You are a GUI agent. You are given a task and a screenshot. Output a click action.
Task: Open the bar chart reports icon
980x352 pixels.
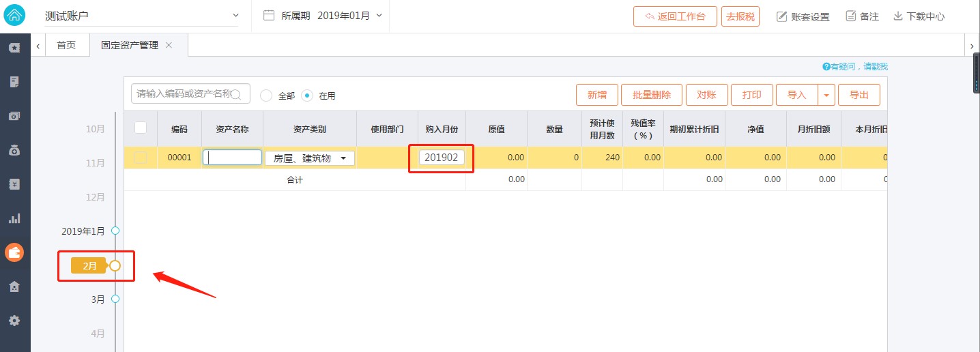14,218
